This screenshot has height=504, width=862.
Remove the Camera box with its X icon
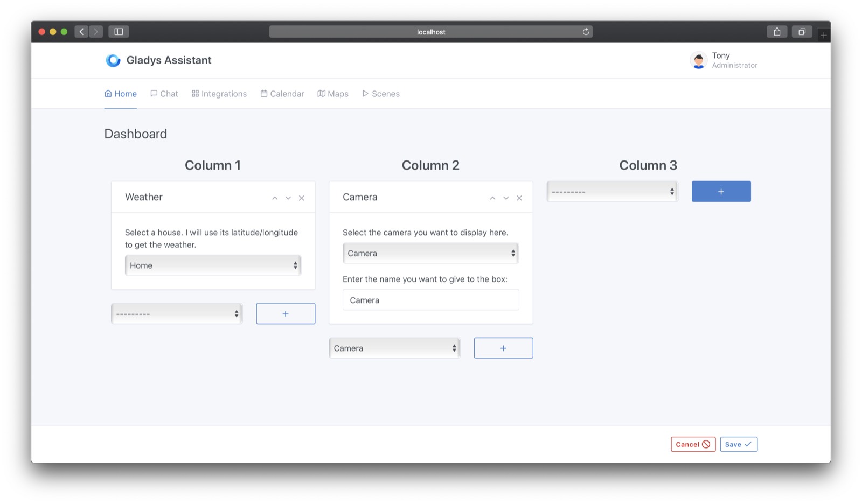[519, 198]
